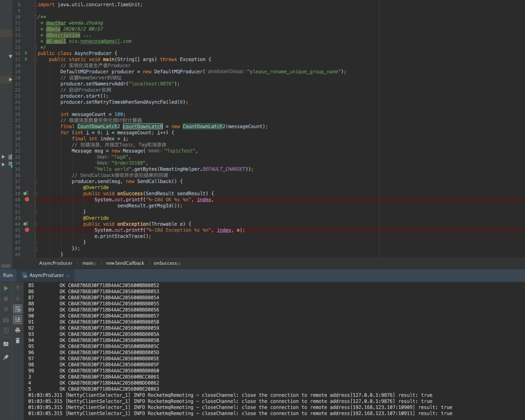The height and width of the screenshot is (420, 525).
Task: Click the producerGroup parameter hint
Action: 226,71
